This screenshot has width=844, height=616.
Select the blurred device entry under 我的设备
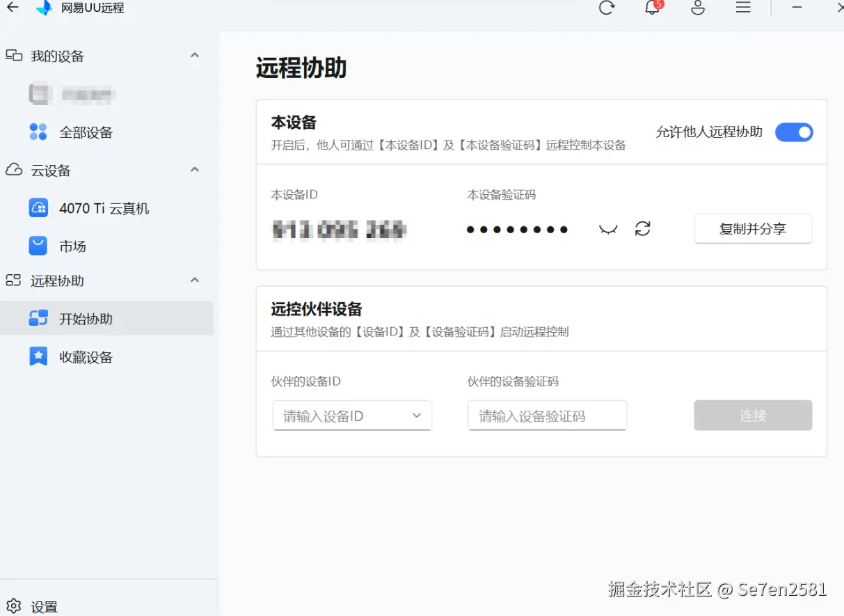point(107,94)
